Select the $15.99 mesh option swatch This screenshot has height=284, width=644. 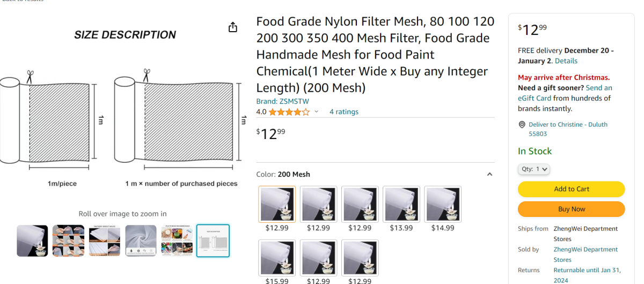(277, 258)
